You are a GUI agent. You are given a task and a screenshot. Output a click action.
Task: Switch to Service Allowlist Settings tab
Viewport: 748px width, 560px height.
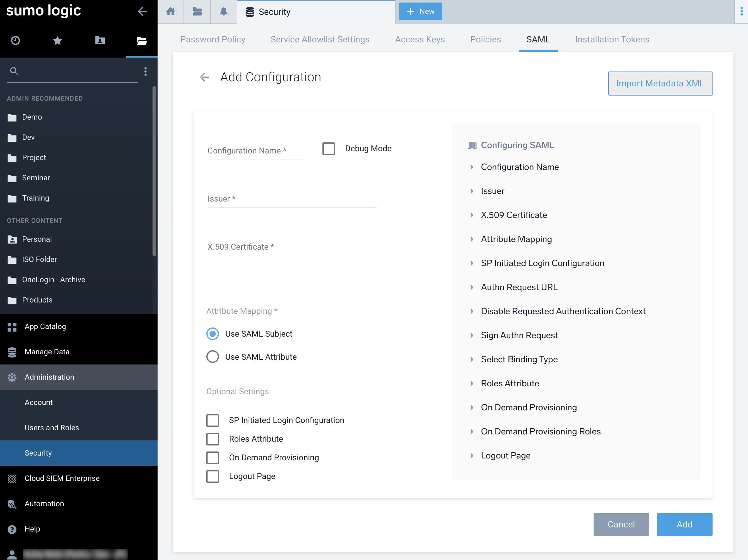(320, 40)
